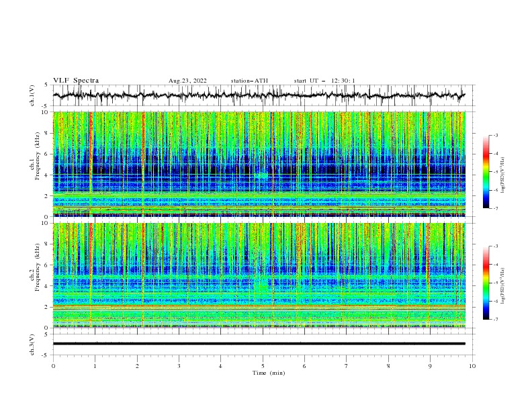This screenshot has width=532, height=411.
Task: Click the ch.1 'Frequency (kHz)' axis label
Action: click(x=38, y=156)
